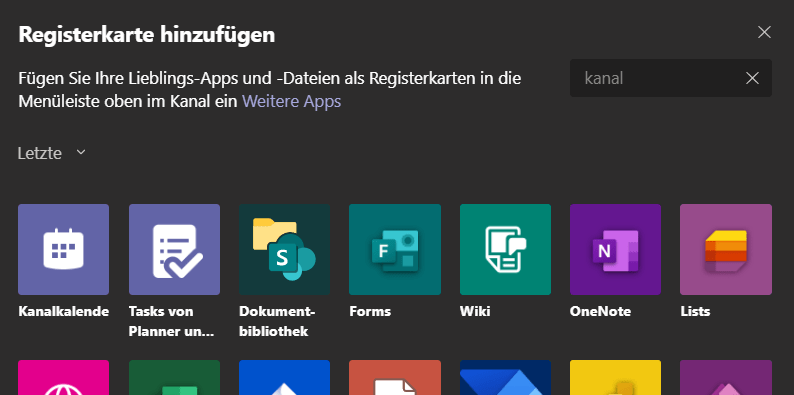
Task: Choose the navy blue tile in the bottom row
Action: tap(505, 377)
